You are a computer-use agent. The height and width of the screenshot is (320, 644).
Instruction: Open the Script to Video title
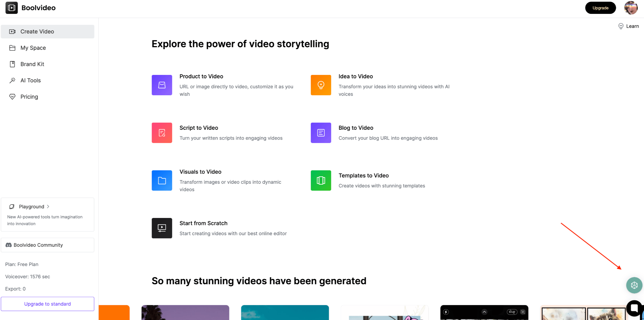(199, 128)
